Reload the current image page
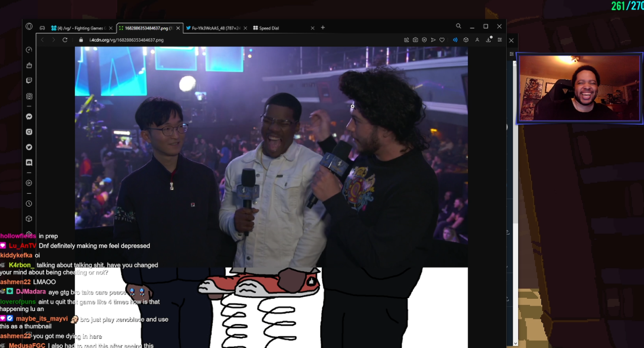The height and width of the screenshot is (348, 644). point(65,40)
